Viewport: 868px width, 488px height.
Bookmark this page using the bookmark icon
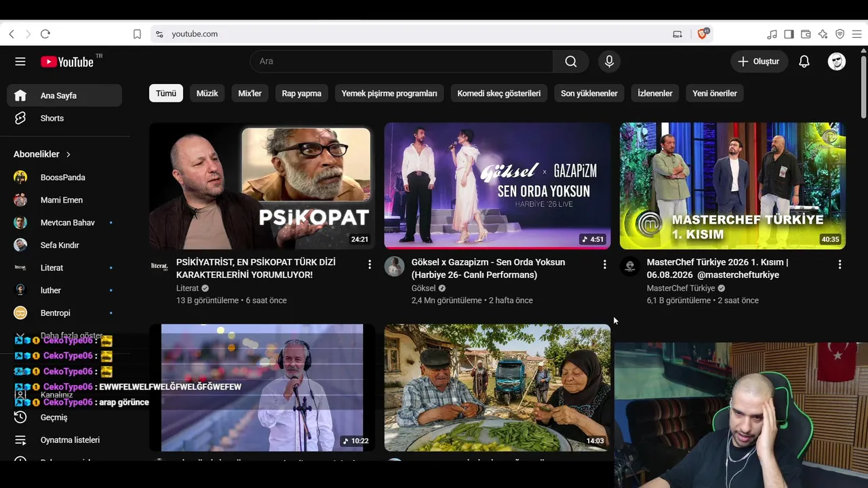point(137,34)
